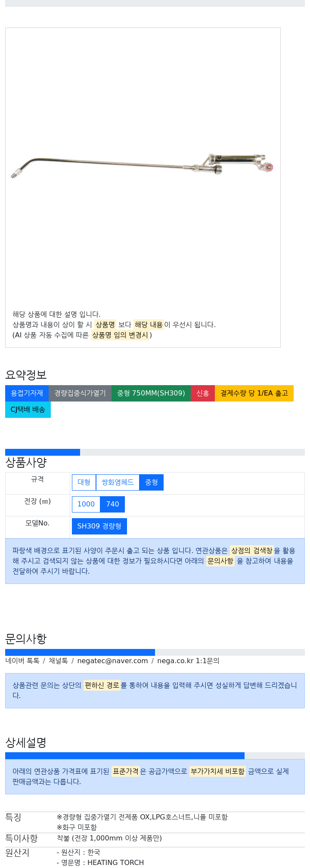Select 1000 mm total length

[86, 504]
